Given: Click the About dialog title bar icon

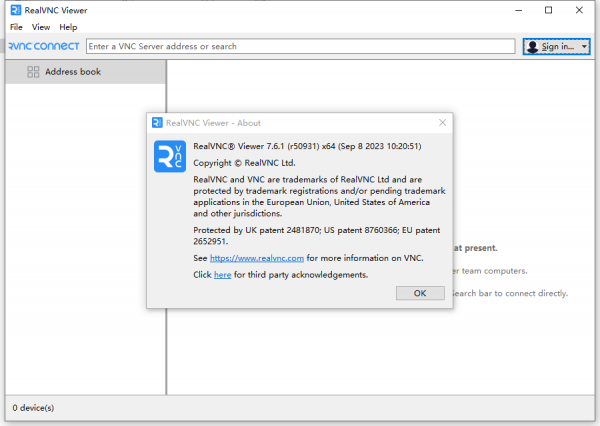Looking at the screenshot, I should coord(157,122).
